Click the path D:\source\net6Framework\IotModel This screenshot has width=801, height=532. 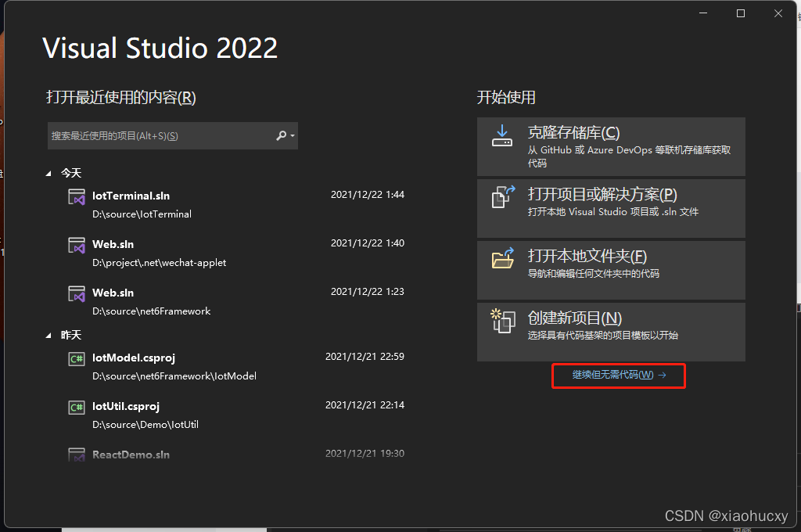(174, 376)
